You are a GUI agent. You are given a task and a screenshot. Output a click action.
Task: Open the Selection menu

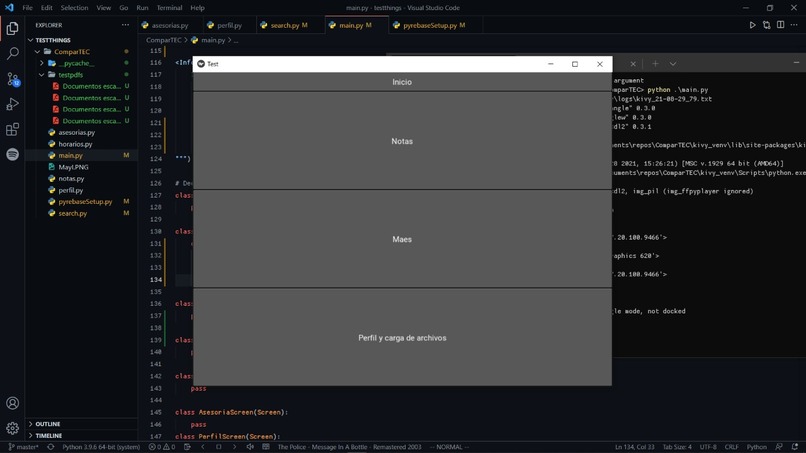tap(75, 8)
